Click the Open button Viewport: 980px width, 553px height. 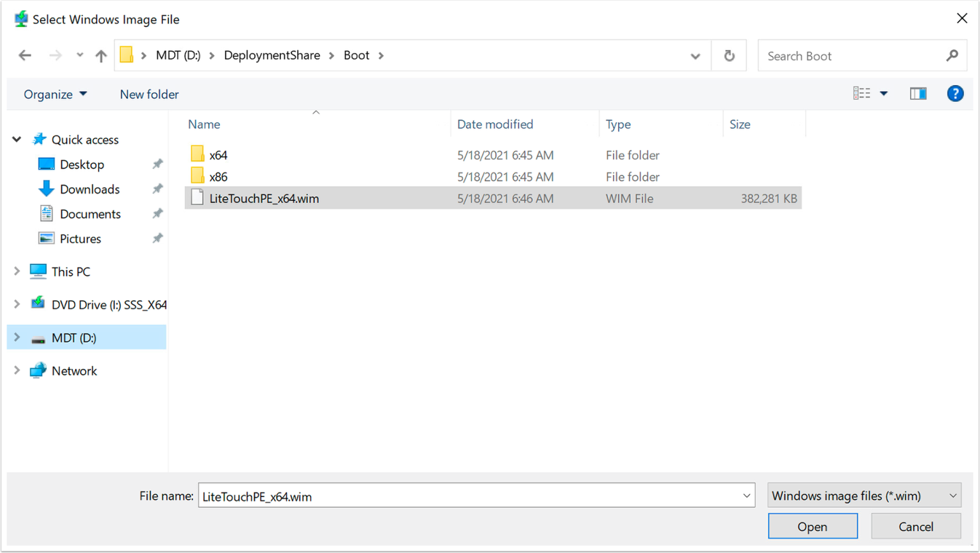tap(813, 525)
